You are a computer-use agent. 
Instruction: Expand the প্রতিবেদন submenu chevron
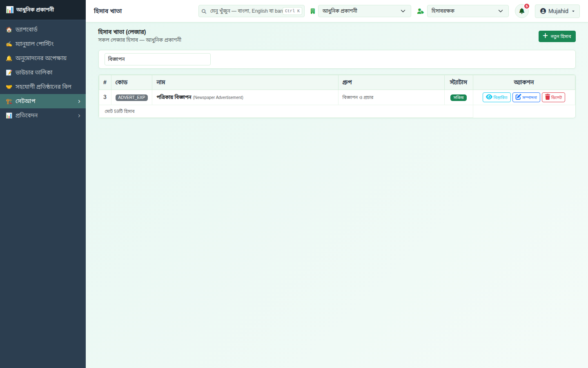pos(79,116)
